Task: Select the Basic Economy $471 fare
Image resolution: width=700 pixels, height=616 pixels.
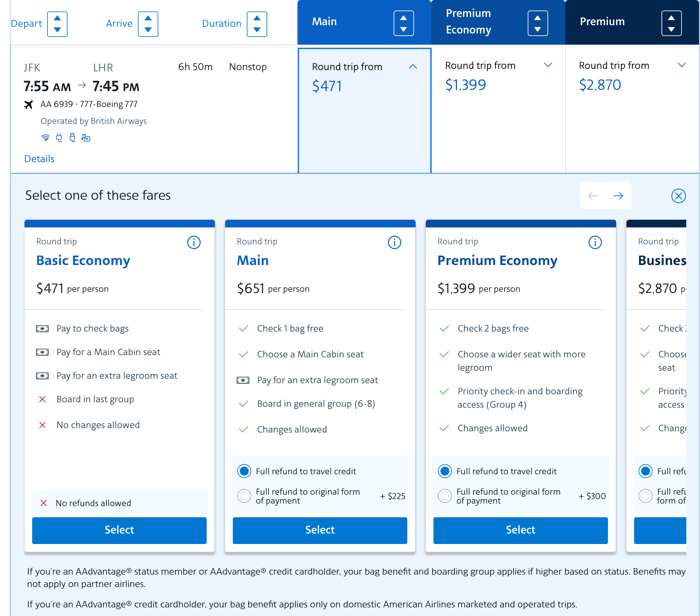Action: tap(119, 530)
